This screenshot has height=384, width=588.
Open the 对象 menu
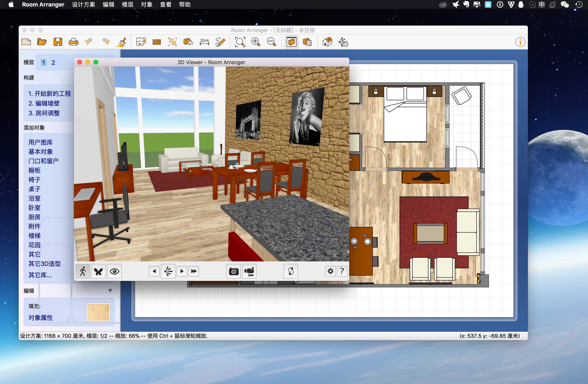147,4
